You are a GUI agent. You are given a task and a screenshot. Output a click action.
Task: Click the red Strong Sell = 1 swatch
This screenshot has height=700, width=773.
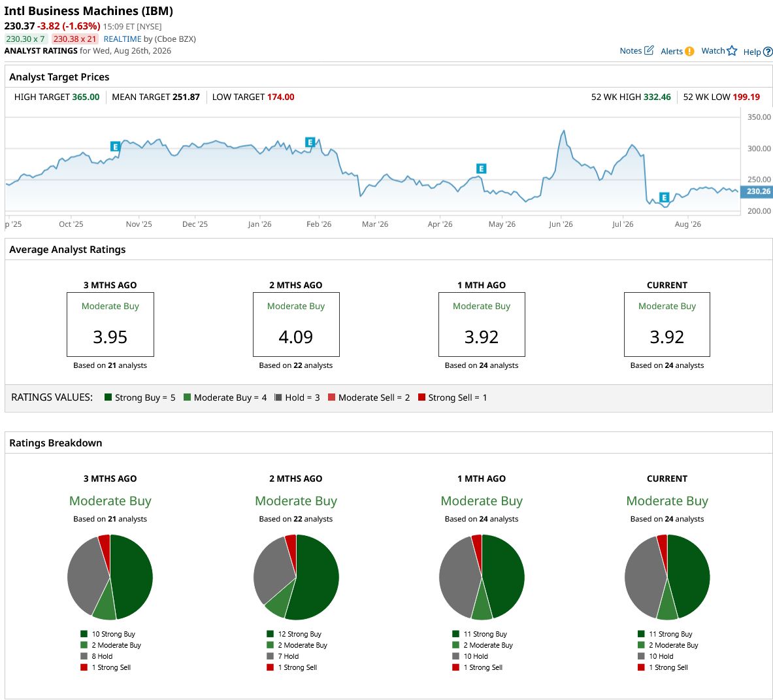[421, 397]
